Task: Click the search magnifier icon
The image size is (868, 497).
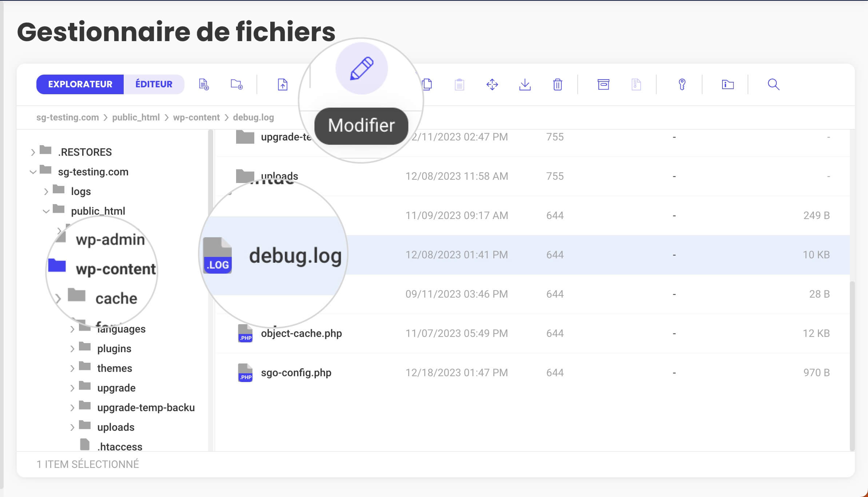Action: click(773, 84)
